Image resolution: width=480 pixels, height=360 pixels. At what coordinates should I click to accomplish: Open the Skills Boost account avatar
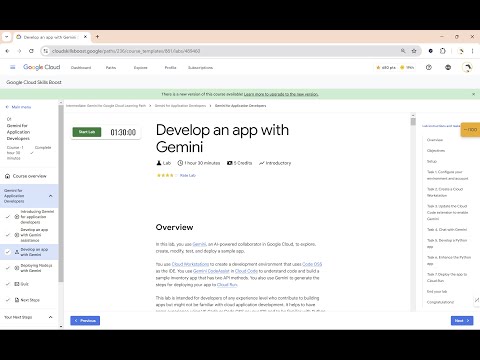click(467, 67)
